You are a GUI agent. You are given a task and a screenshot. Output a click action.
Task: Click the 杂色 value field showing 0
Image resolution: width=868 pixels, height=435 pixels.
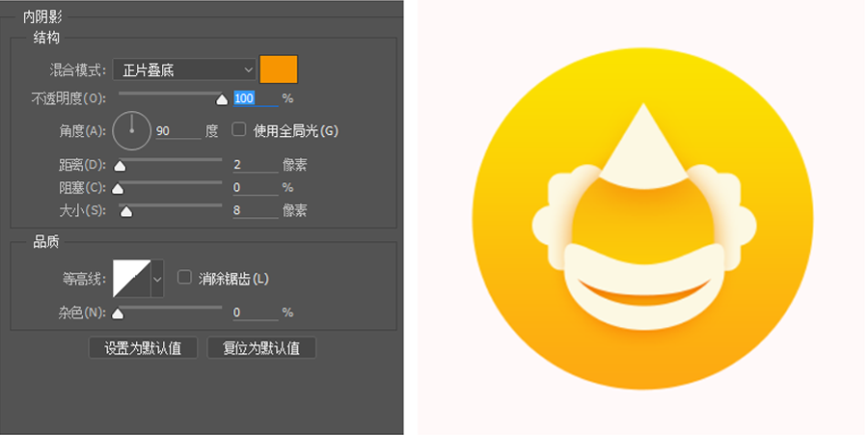tap(256, 313)
